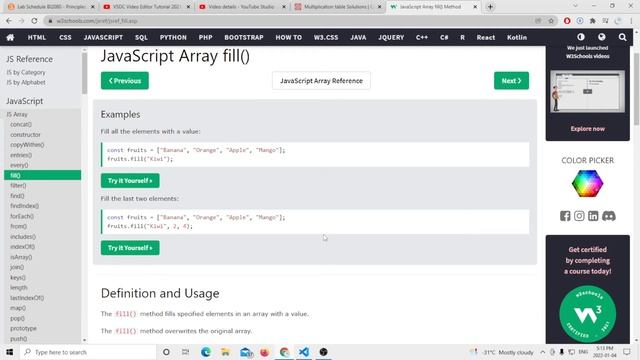Go to W3Schools home icon
The height and width of the screenshot is (360, 640).
click(x=10, y=37)
